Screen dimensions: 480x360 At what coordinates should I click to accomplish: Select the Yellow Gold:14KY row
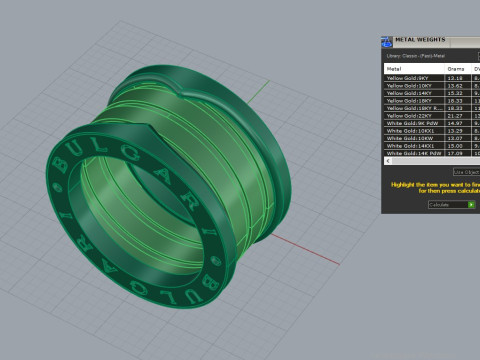(x=432, y=93)
